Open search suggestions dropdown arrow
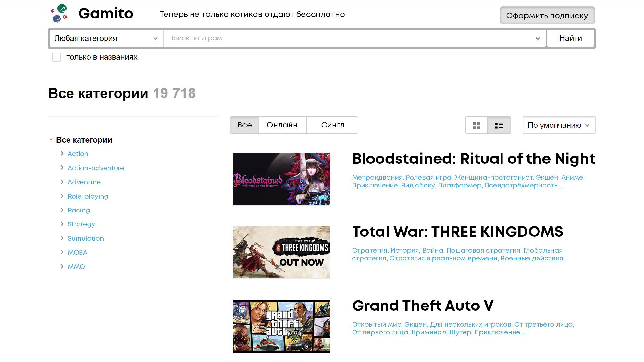This screenshot has height=362, width=644. [x=538, y=38]
